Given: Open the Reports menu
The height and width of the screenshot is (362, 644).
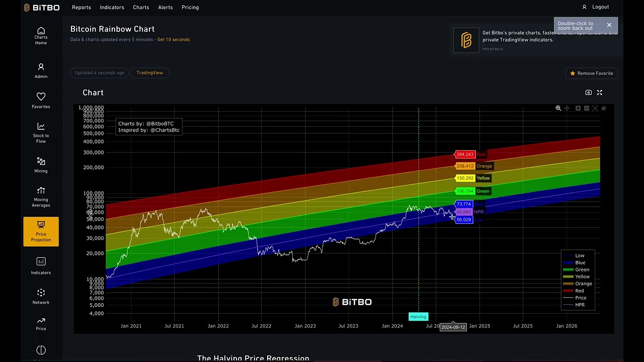Looking at the screenshot, I should [82, 8].
